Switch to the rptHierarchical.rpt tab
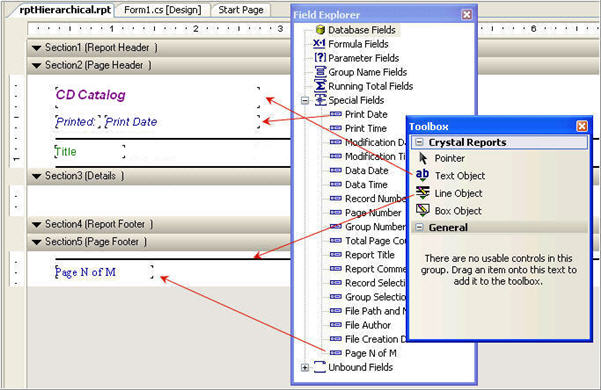Image resolution: width=601 pixels, height=390 pixels. 65,10
